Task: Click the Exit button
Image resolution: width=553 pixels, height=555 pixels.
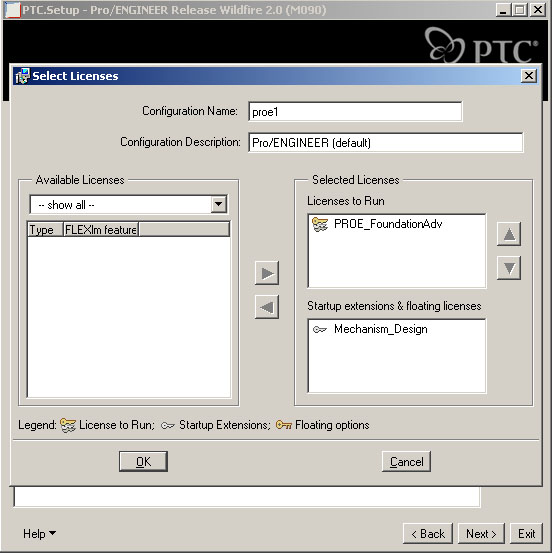Action: [526, 533]
